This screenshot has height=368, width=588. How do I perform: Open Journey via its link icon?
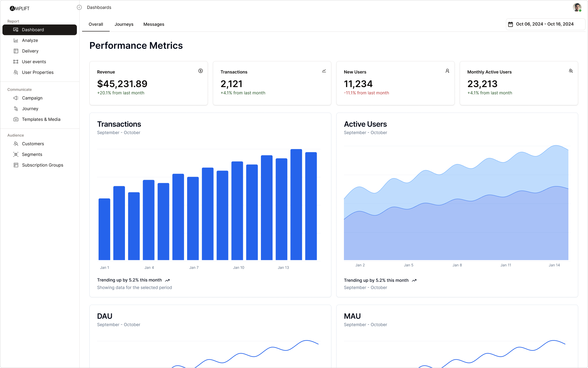point(16,109)
